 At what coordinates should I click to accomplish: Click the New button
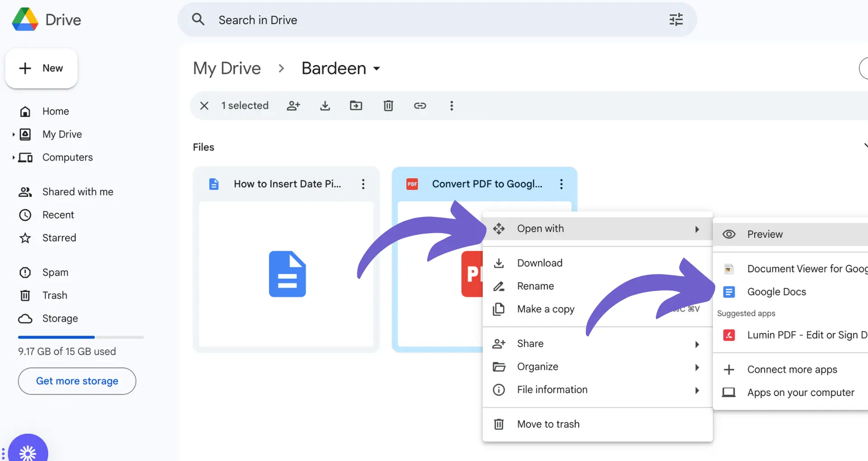[41, 68]
